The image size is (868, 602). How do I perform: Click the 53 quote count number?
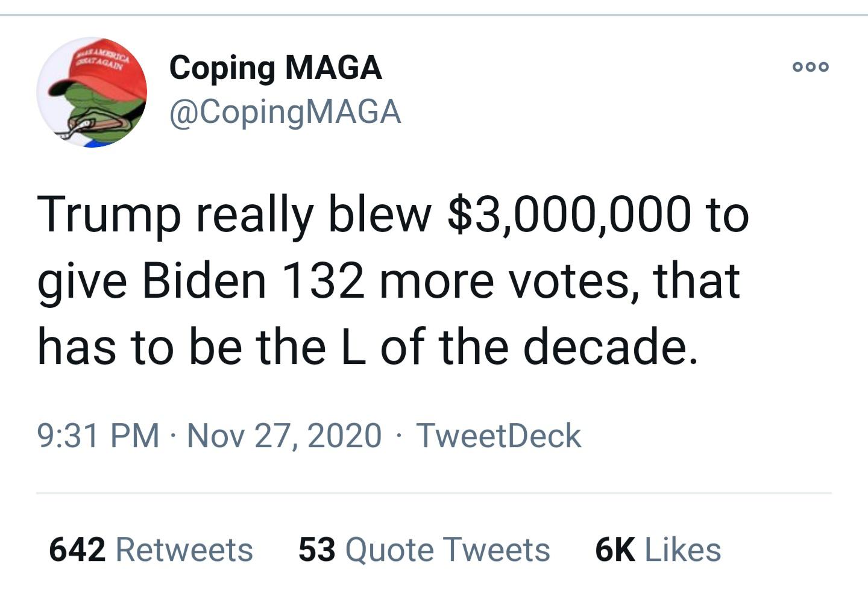pos(317,550)
